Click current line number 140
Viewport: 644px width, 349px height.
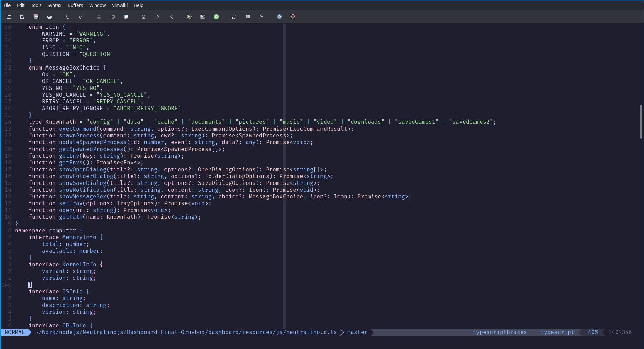6,285
